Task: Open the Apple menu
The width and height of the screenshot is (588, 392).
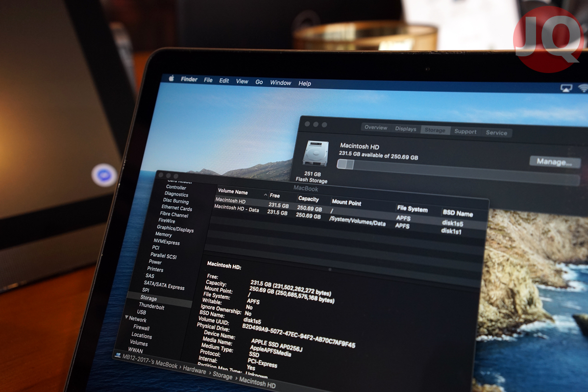Action: pos(171,78)
